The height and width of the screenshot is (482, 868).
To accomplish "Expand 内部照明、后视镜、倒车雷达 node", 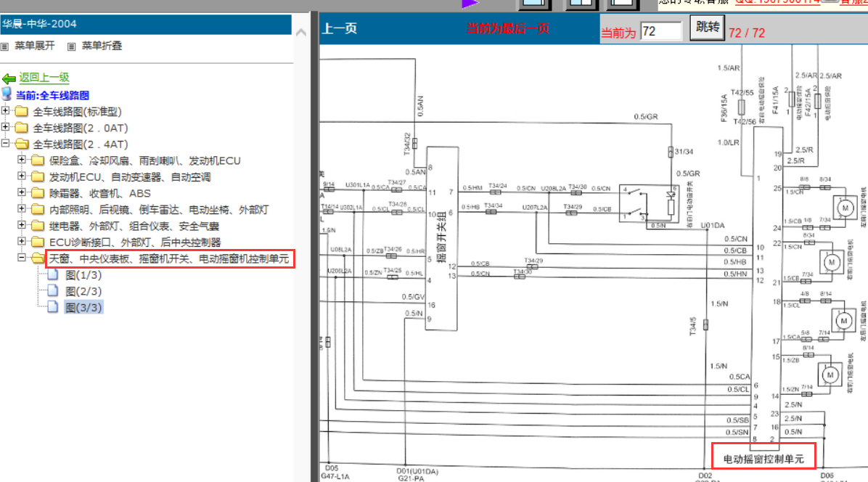I will coord(22,208).
